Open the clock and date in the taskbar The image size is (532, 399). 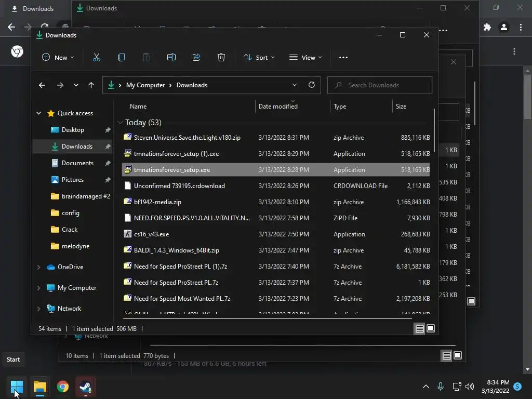pos(495,387)
